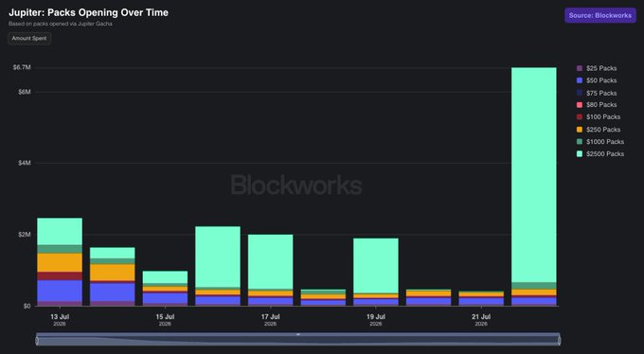
Task: Click the 17 Jul x-axis label
Action: [x=270, y=320]
